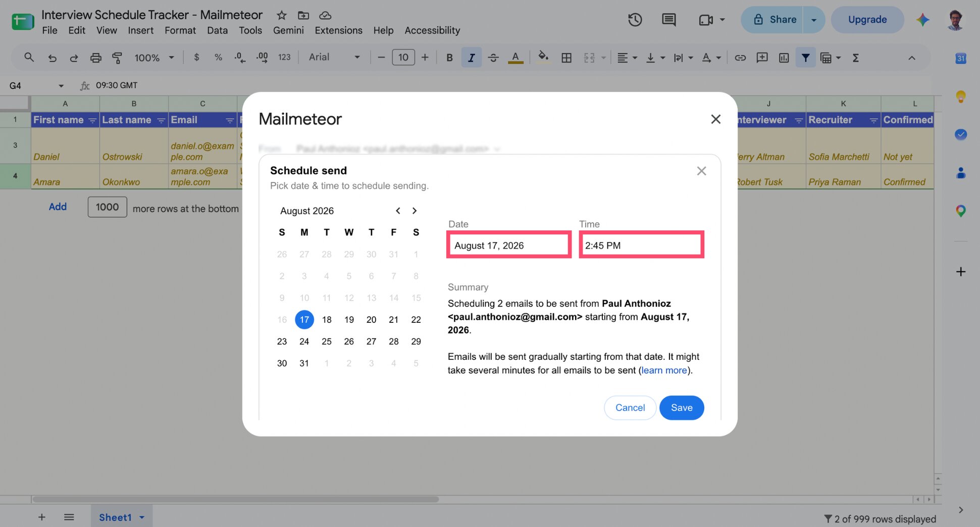Undo the last action
Viewport: 980px width, 527px height.
(52, 58)
